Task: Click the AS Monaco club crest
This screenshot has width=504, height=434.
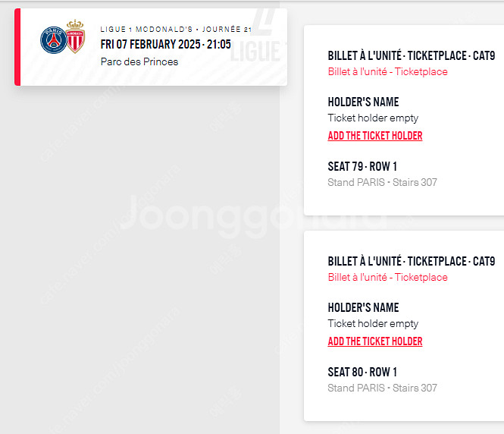Action: pyautogui.click(x=75, y=36)
